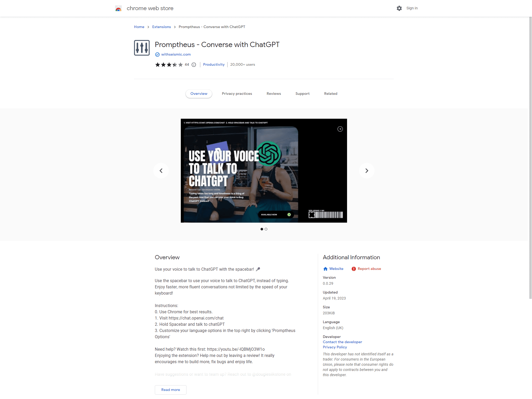Click the Additional Information heading

click(x=351, y=257)
